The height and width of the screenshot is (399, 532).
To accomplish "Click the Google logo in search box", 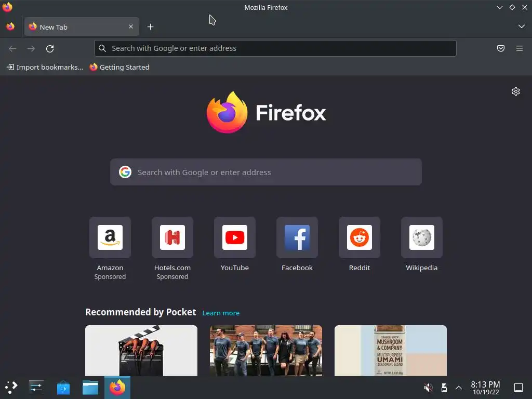I will tap(125, 172).
